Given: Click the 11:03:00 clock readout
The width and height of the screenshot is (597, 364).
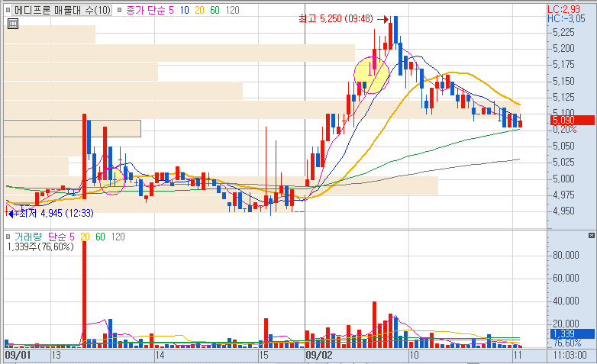Looking at the screenshot, I should point(570,356).
